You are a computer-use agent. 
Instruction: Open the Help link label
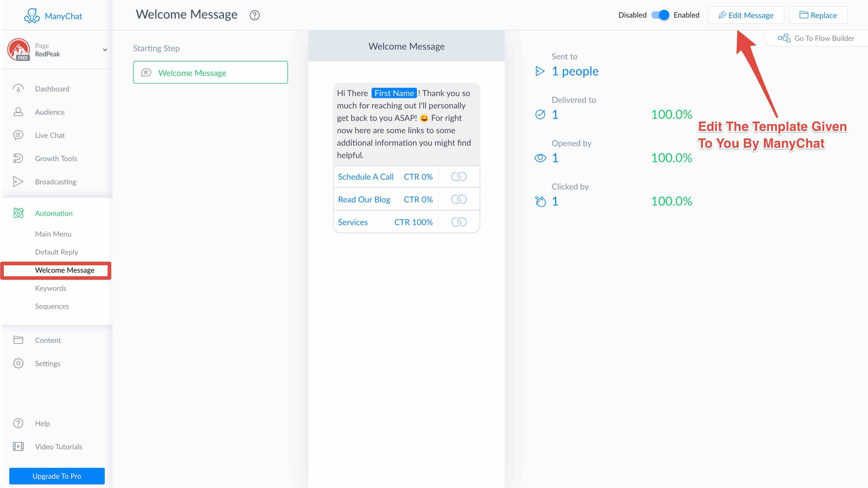(x=43, y=423)
